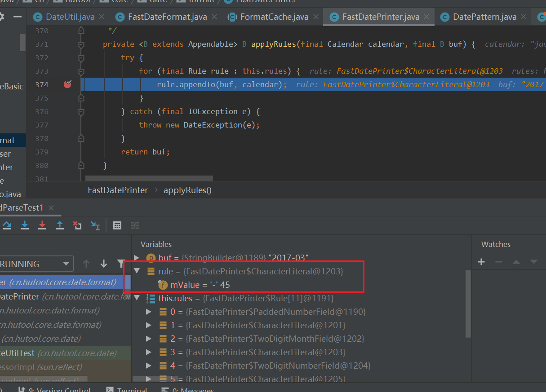The width and height of the screenshot is (546, 392).
Task: Close the DatePattern.java tab
Action: (524, 17)
